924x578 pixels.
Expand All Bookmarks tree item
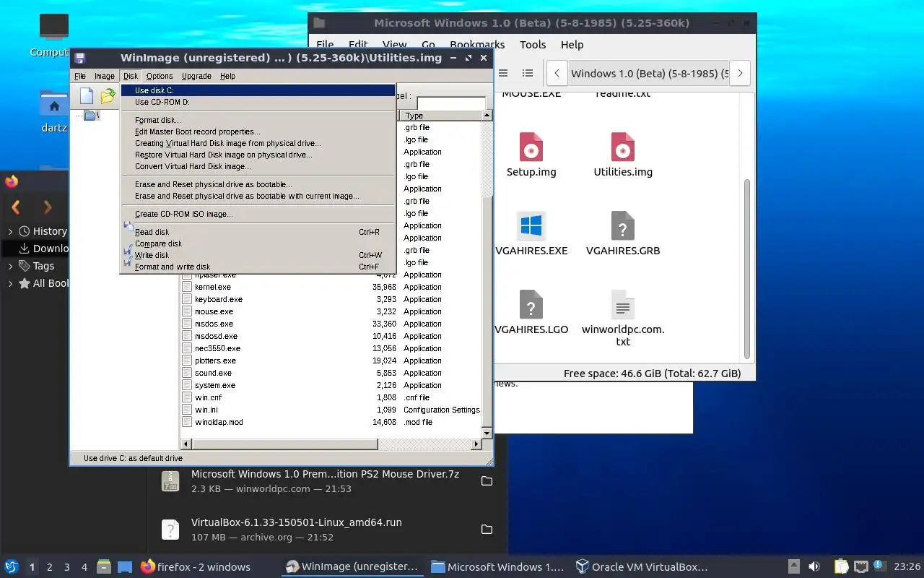tap(10, 283)
